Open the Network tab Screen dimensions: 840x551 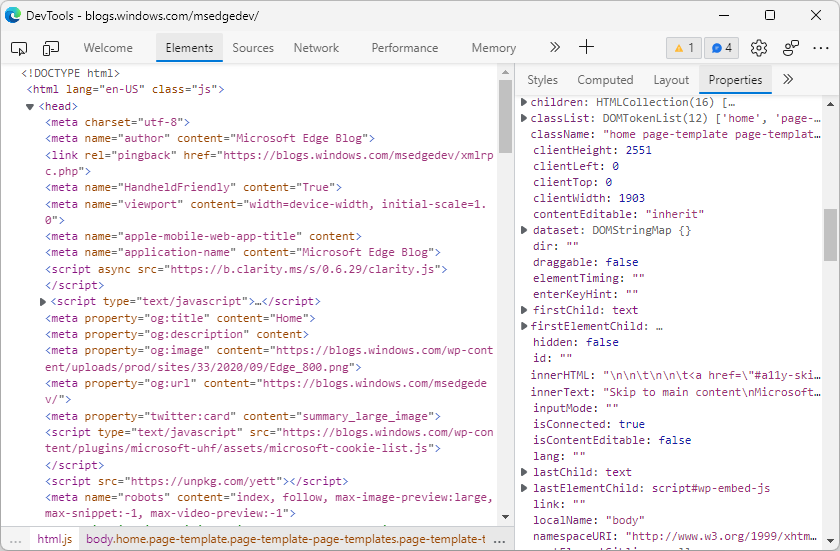pyautogui.click(x=316, y=48)
